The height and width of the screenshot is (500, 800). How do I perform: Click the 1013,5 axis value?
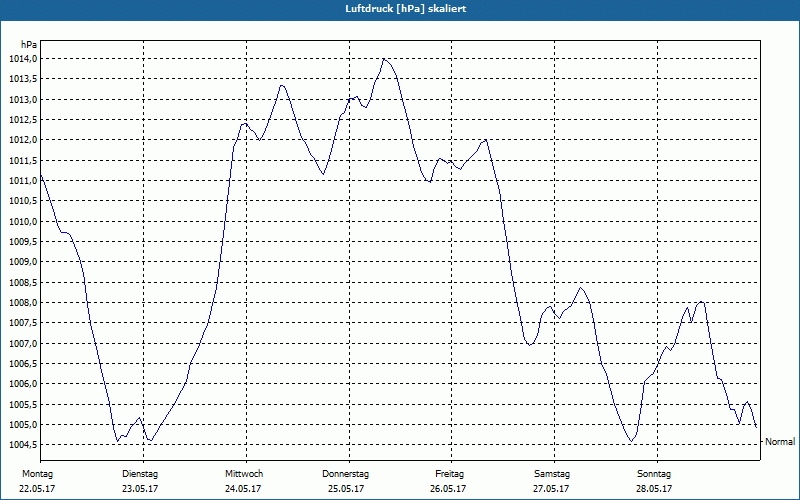[x=23, y=79]
